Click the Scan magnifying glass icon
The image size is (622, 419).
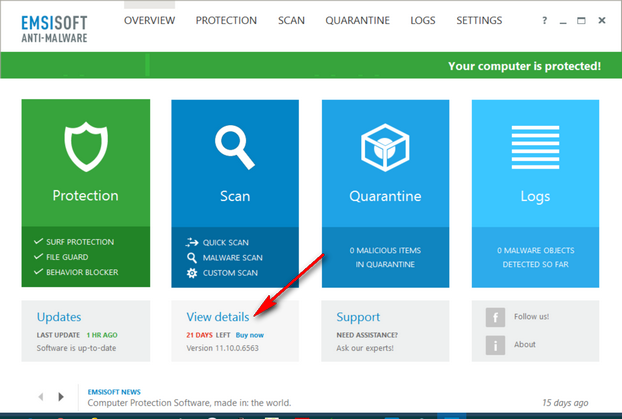[x=235, y=147]
